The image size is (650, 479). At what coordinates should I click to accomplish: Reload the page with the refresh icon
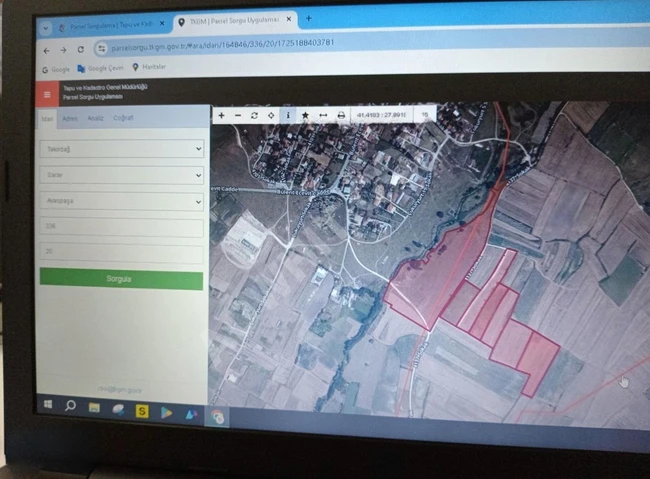pos(81,49)
